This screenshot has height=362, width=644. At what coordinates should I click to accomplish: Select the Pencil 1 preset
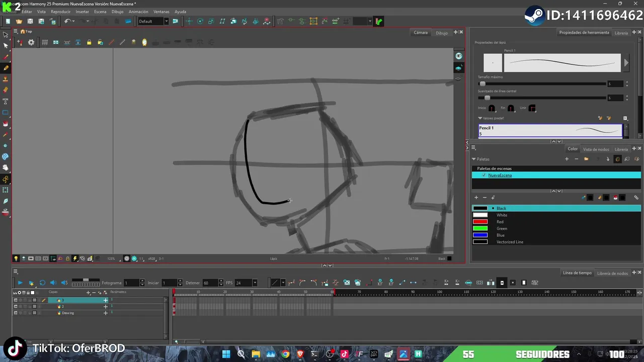550,131
